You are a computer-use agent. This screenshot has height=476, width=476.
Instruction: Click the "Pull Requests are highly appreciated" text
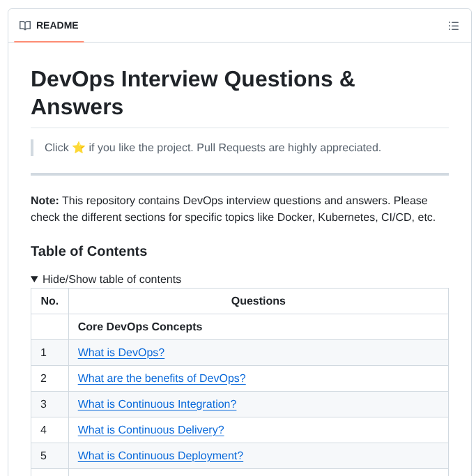289,148
